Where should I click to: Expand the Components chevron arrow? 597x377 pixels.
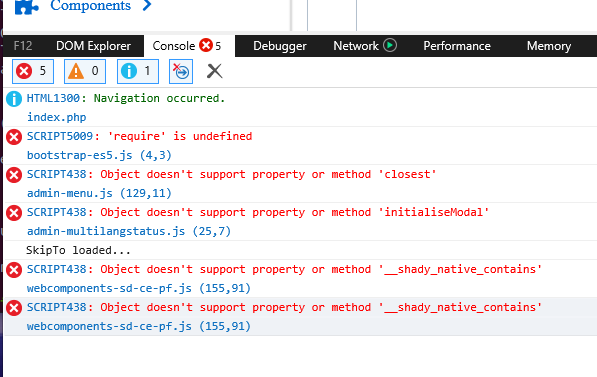tap(147, 5)
